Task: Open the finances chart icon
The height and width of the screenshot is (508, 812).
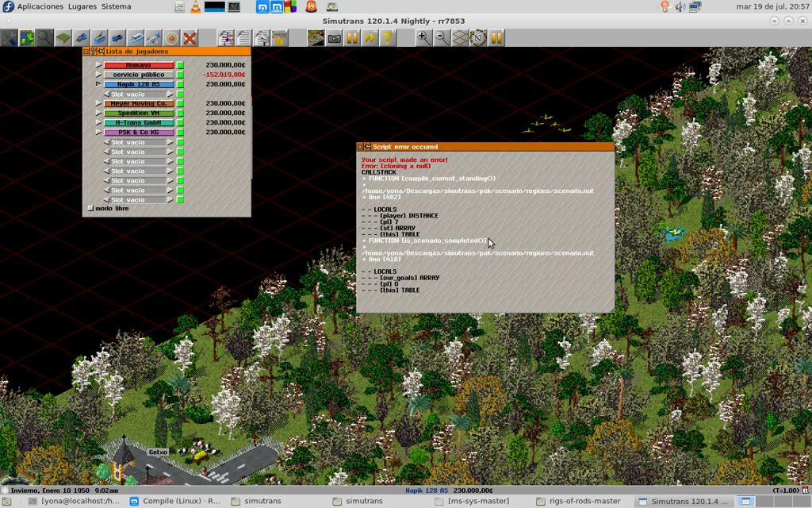Action: click(280, 38)
